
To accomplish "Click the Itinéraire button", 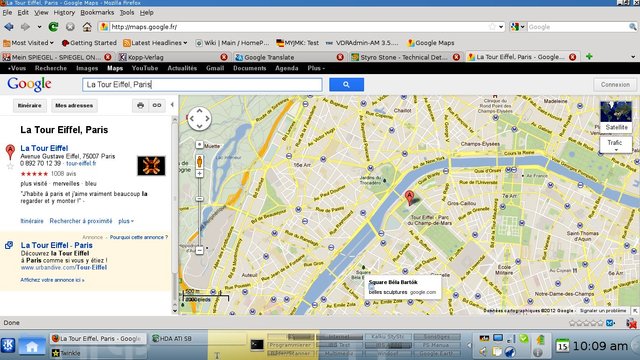I will point(30,105).
